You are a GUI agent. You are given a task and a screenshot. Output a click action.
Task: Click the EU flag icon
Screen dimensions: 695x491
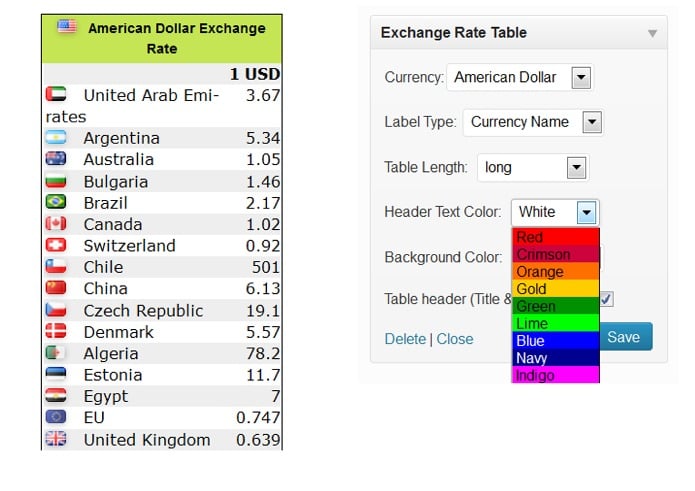[56, 417]
